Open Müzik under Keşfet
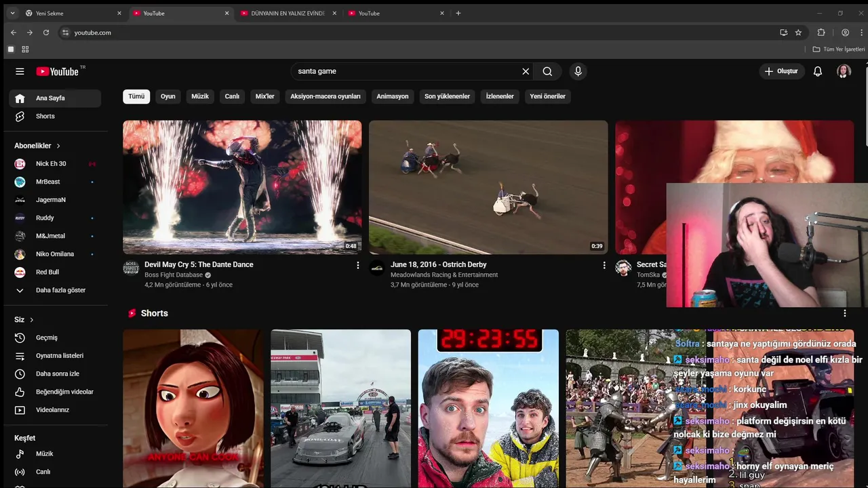 55,453
